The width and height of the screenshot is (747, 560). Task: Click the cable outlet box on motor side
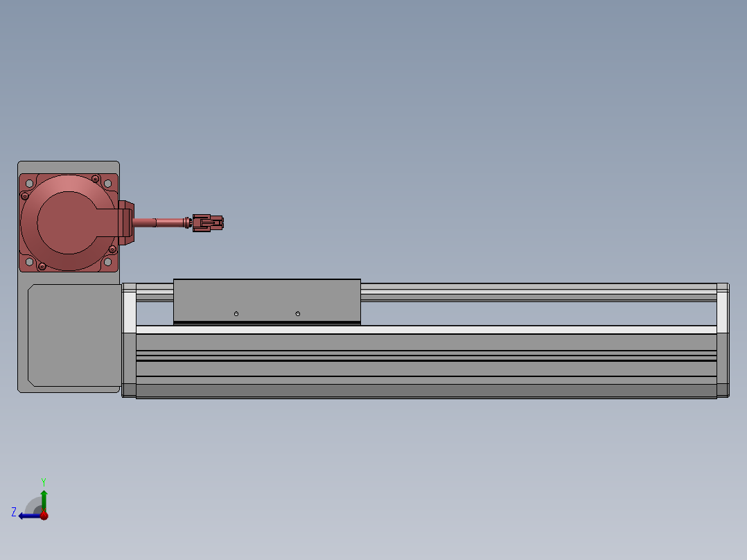[x=125, y=222]
